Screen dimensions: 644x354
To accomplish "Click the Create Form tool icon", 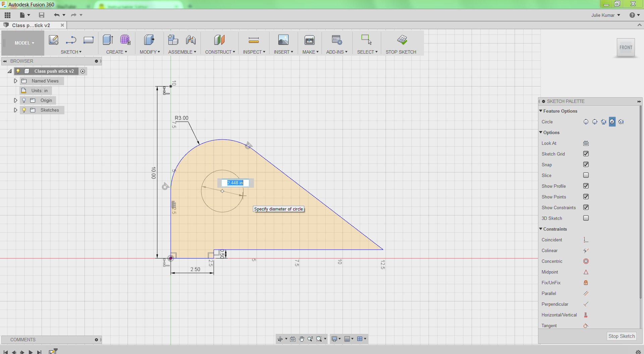I will [x=125, y=40].
